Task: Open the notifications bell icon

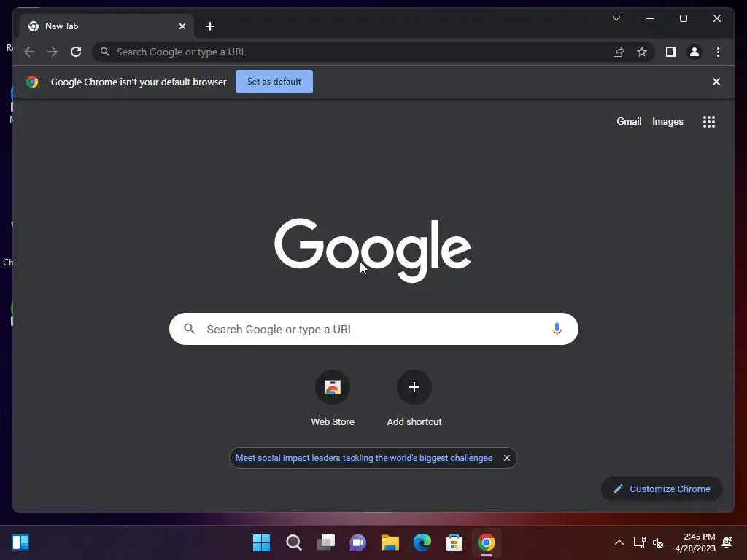Action: pos(727,542)
